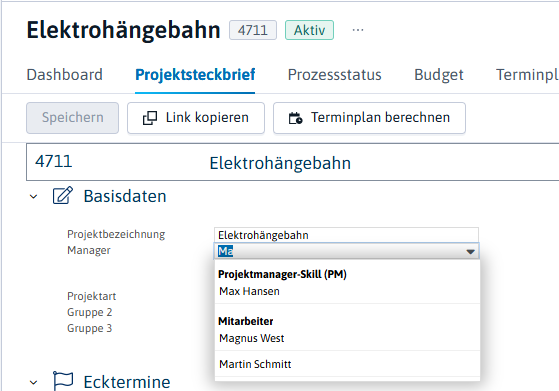The image size is (559, 391).
Task: Click the Link kopieren button
Action: (196, 118)
